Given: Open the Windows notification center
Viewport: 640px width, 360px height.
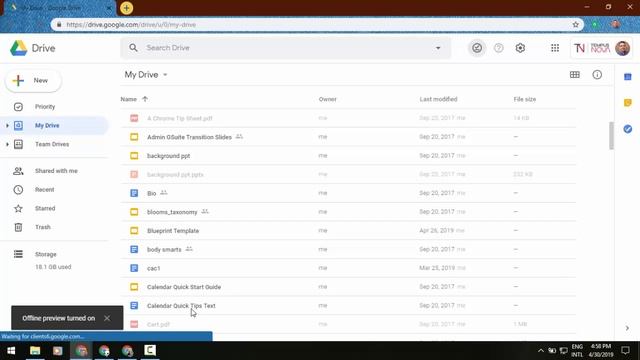Looking at the screenshot, I should [x=625, y=351].
